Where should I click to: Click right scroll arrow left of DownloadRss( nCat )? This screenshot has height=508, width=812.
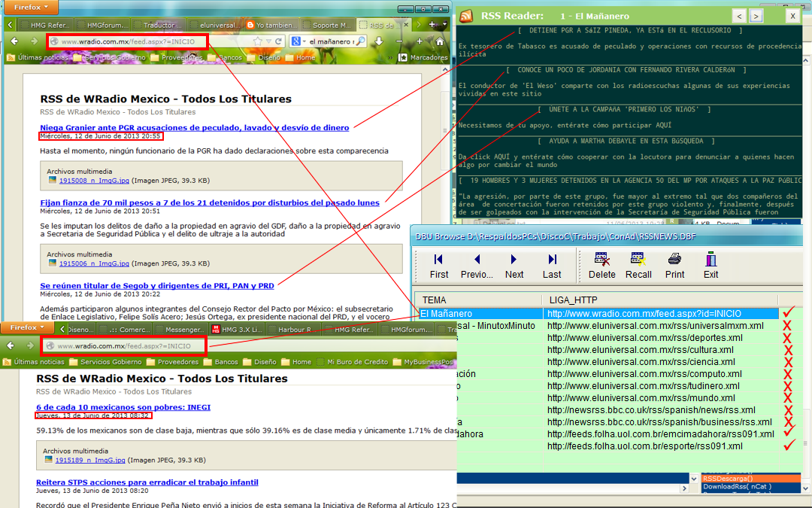684,488
